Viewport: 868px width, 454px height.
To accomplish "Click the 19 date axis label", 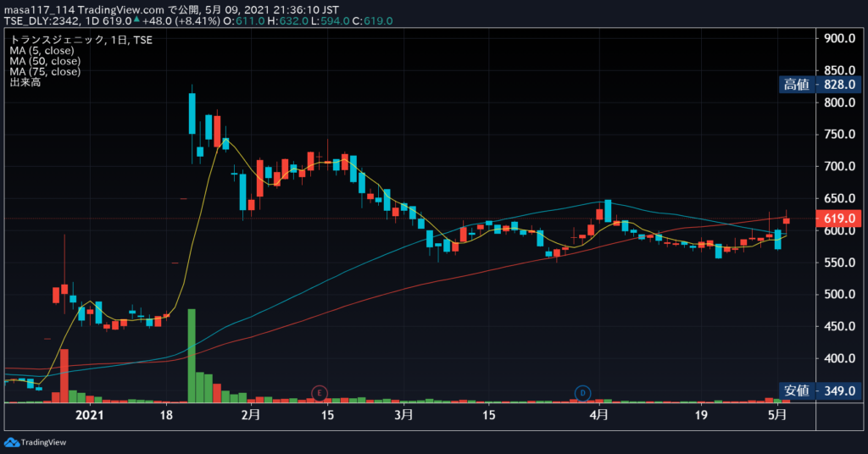I will point(701,415).
